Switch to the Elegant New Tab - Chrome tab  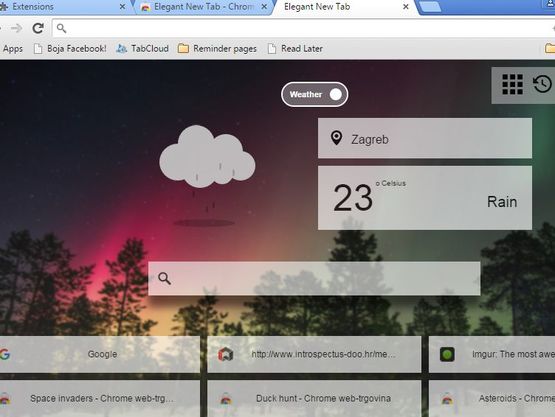coord(204,7)
